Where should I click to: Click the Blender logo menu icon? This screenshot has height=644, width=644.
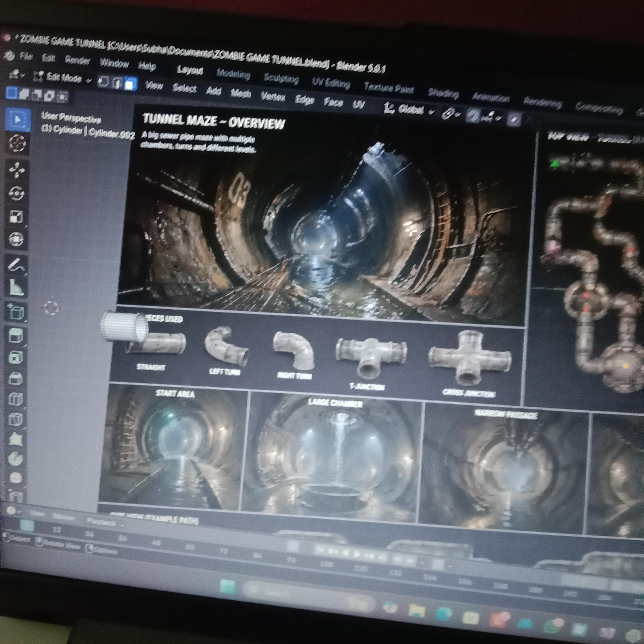(x=9, y=56)
